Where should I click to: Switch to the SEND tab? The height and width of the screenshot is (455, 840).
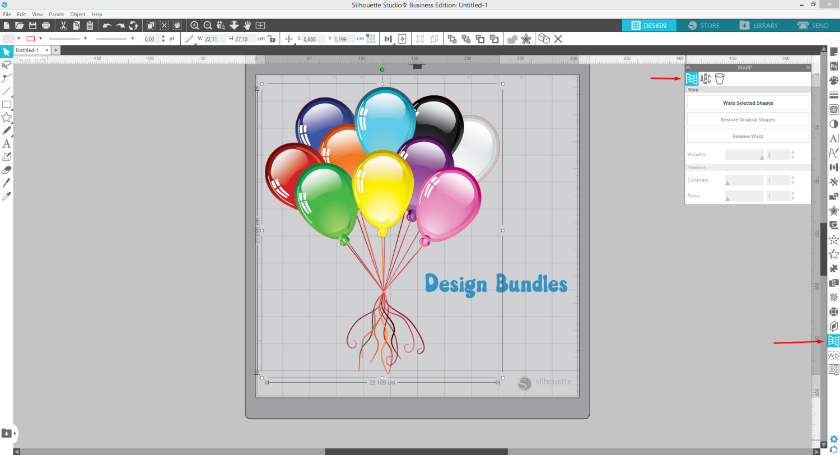[x=813, y=25]
